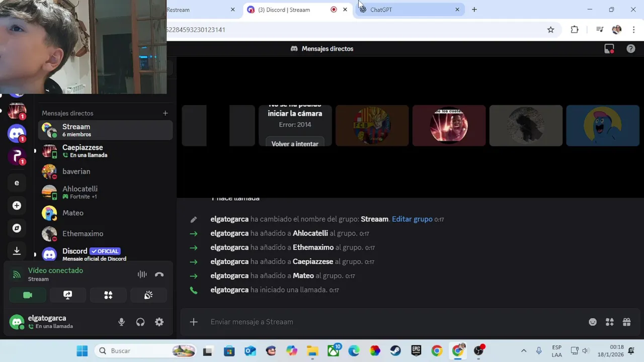This screenshot has height=362, width=644.
Task: Click Ahlocatelli name in added message
Action: coord(310,233)
